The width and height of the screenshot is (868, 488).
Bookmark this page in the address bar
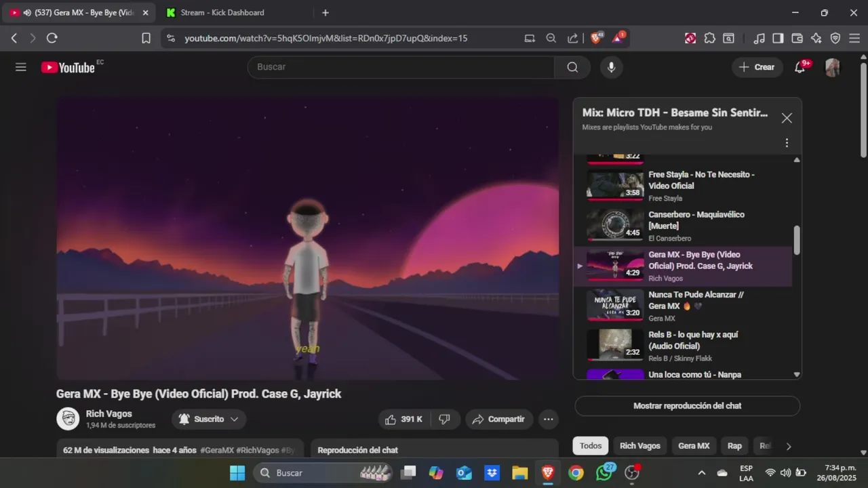146,39
